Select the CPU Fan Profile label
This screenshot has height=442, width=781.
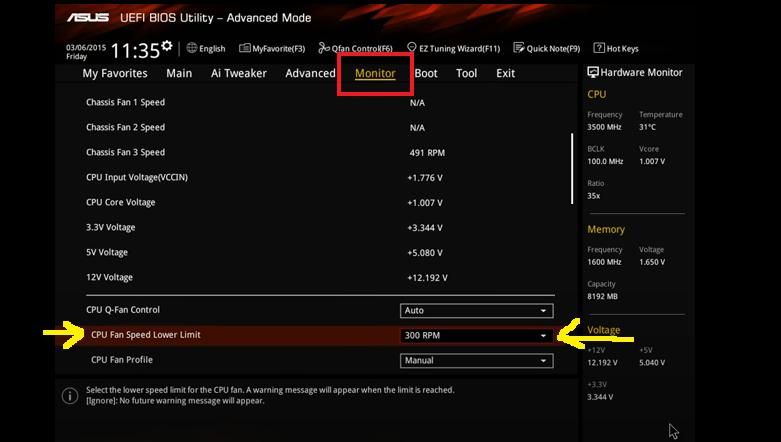[x=122, y=359]
